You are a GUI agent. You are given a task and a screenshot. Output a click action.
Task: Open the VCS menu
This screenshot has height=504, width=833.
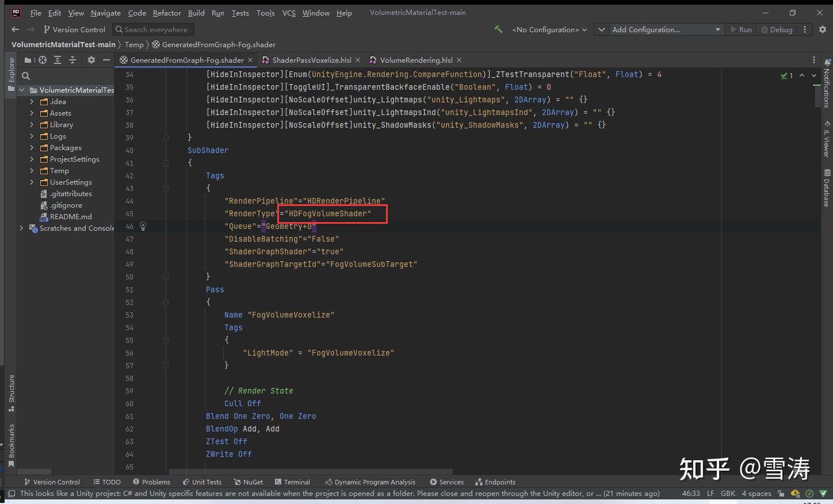point(289,13)
